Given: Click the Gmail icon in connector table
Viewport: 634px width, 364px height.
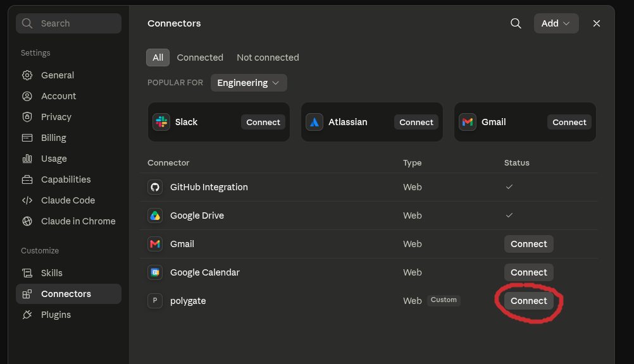Looking at the screenshot, I should (x=155, y=244).
